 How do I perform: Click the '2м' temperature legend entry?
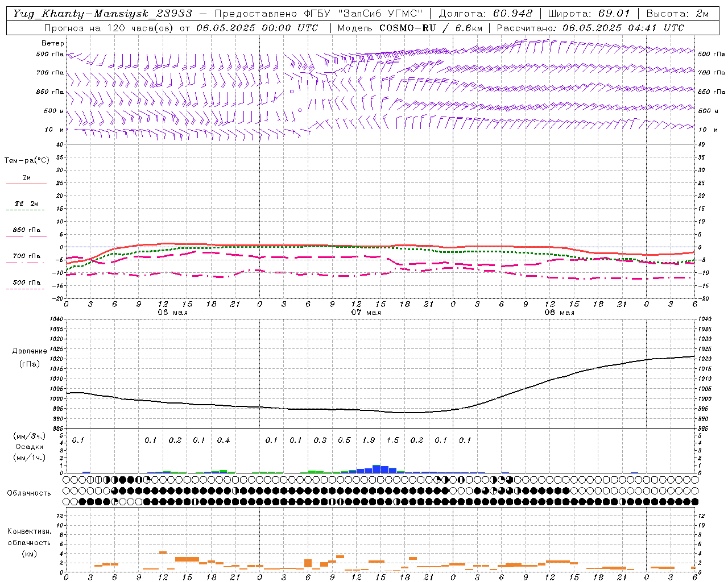[27, 178]
